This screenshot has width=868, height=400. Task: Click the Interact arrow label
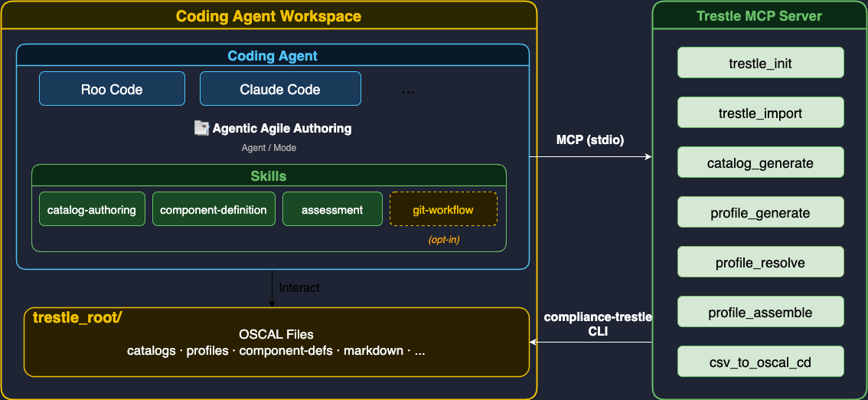click(299, 287)
